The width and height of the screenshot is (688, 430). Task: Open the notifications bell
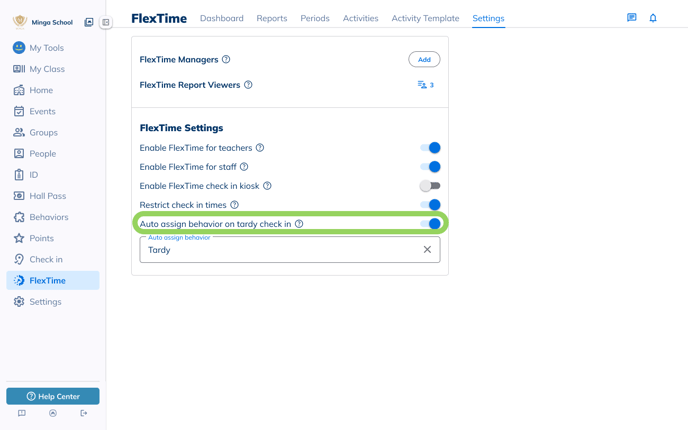click(x=653, y=18)
